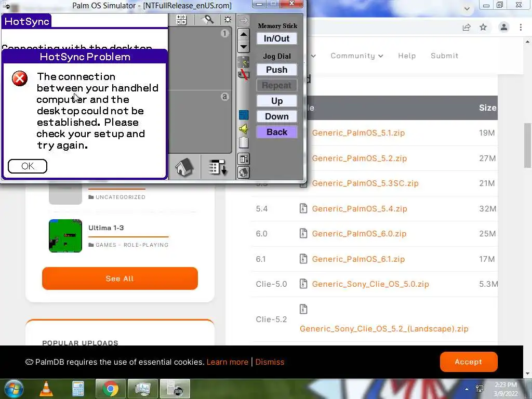Open the Palm calculator silkscreen icon
Image resolution: width=532 pixels, height=399 pixels.
[181, 20]
